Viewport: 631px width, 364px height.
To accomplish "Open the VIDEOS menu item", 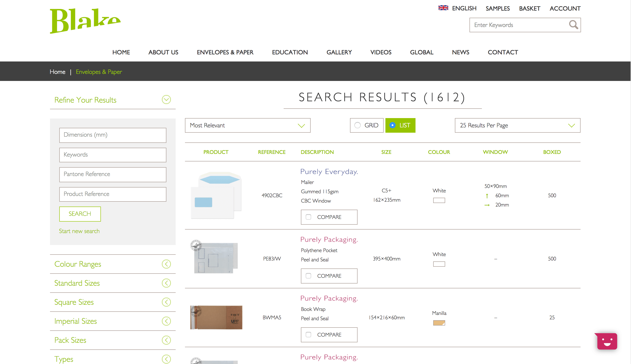I will click(381, 52).
